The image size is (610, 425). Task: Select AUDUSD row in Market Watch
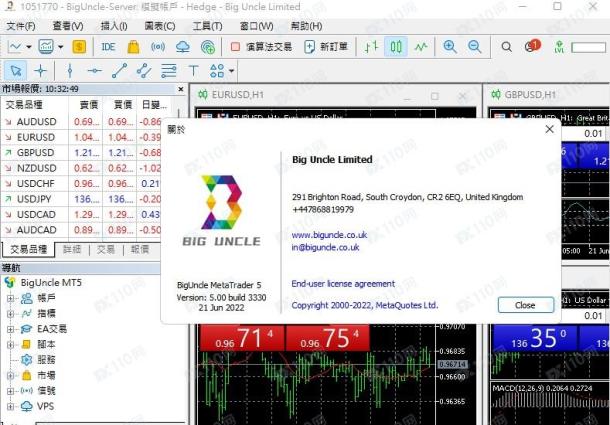[x=81, y=122]
